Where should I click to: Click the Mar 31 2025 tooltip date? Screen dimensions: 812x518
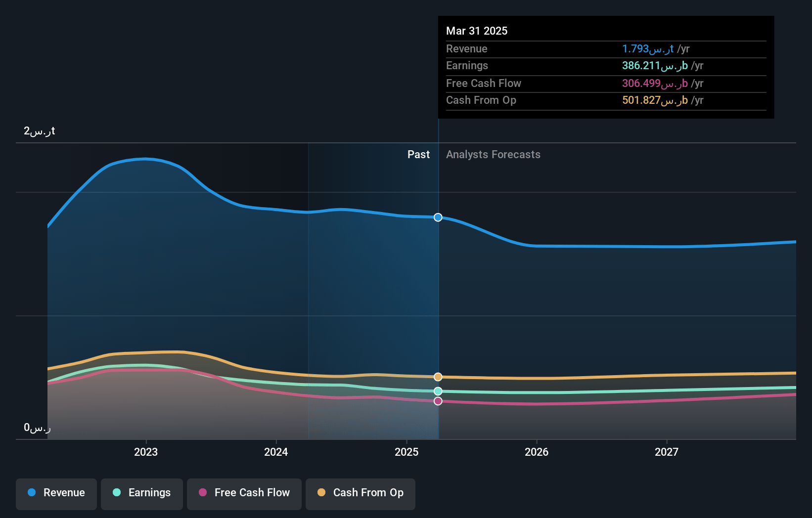pyautogui.click(x=477, y=31)
